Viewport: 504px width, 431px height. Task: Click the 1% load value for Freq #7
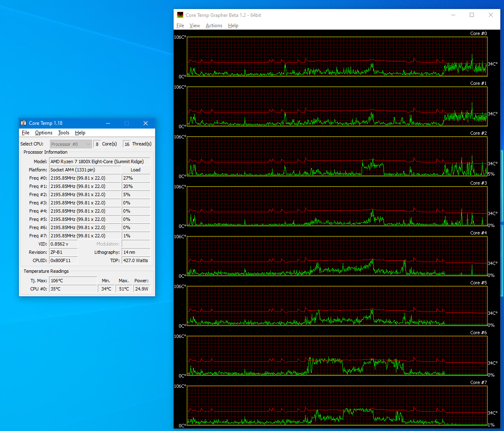click(136, 236)
